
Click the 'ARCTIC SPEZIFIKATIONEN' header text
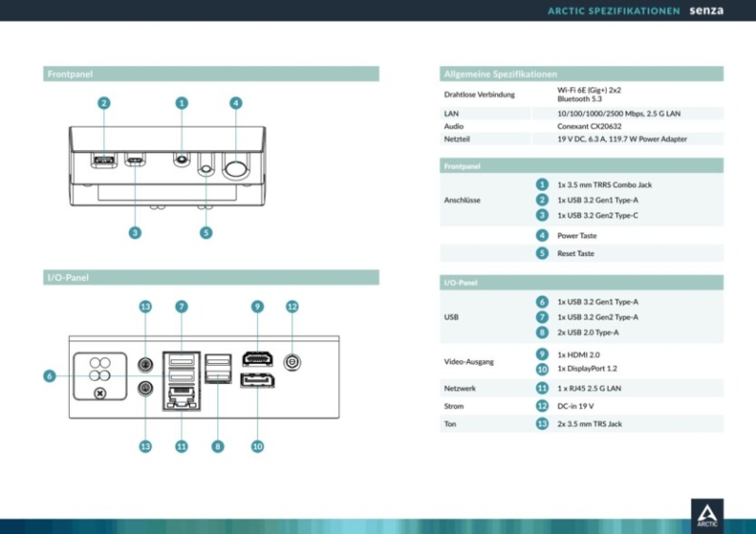[613, 10]
